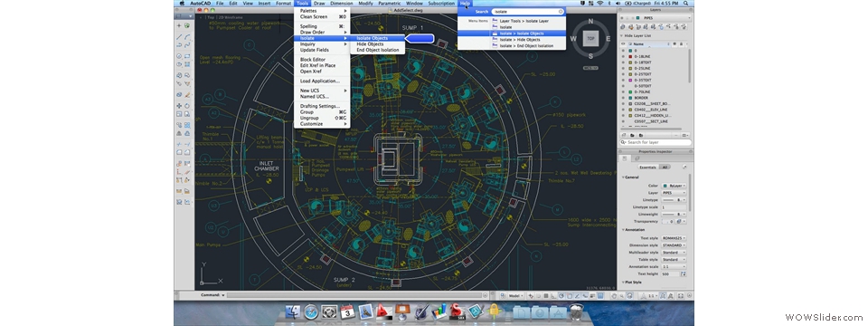Screen dimensions: 868x326
Task: Choose Block Editor in the Tools menu
Action: [x=322, y=60]
